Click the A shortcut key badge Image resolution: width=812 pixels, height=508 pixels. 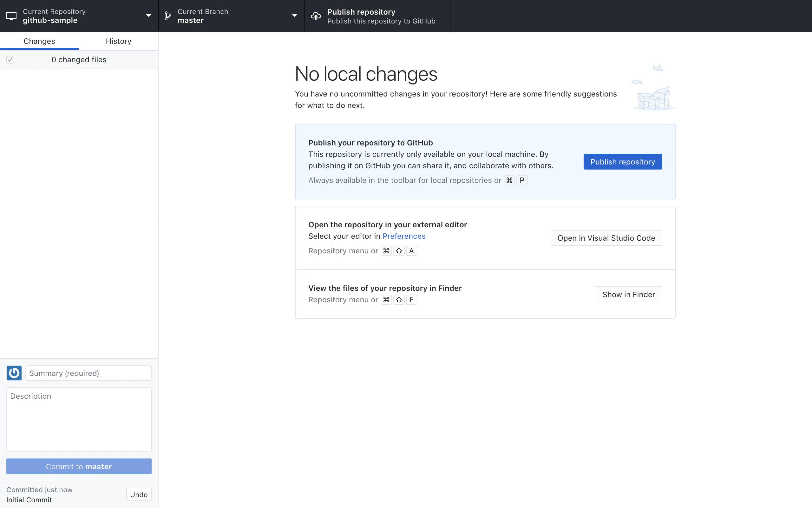coord(411,251)
